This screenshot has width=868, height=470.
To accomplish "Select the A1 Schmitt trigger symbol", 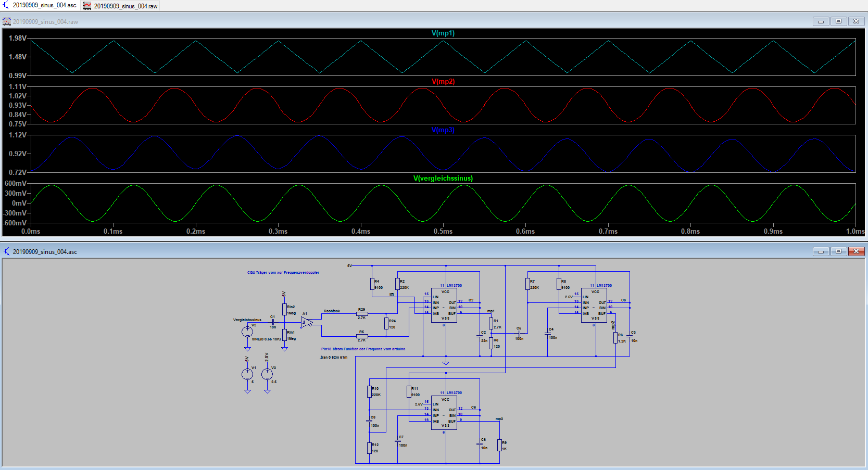I will pyautogui.click(x=307, y=323).
